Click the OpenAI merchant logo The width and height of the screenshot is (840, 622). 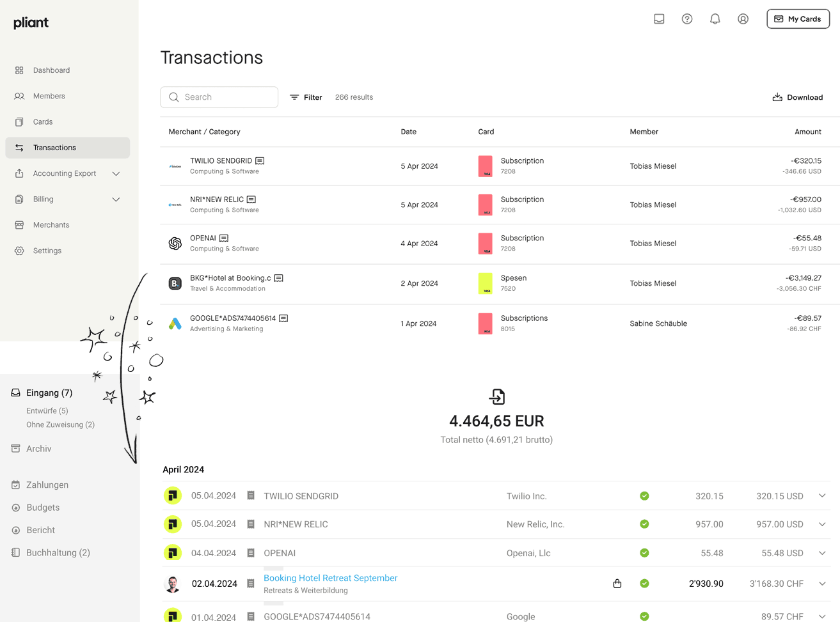pyautogui.click(x=175, y=244)
